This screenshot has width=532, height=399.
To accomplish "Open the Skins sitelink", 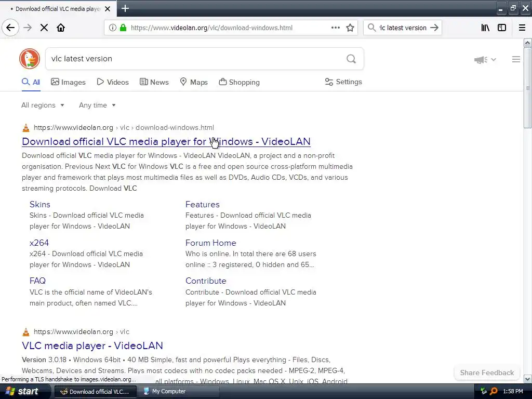I will click(x=40, y=204).
